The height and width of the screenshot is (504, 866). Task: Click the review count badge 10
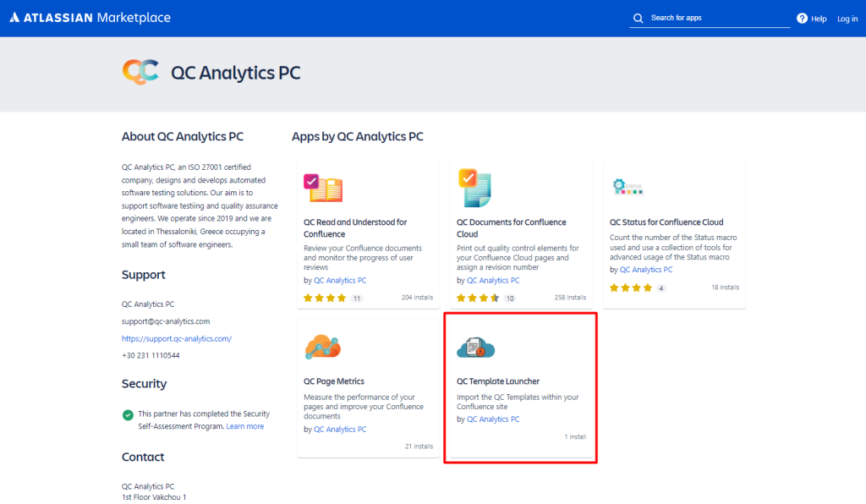click(510, 299)
